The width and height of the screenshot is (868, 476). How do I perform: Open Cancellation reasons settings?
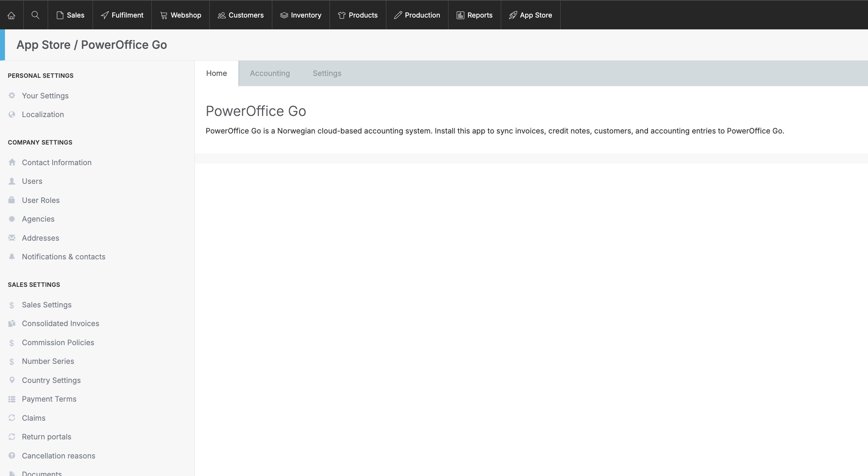(x=59, y=456)
